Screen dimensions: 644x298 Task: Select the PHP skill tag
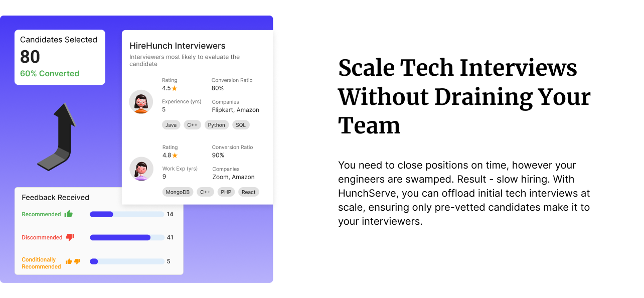226,192
